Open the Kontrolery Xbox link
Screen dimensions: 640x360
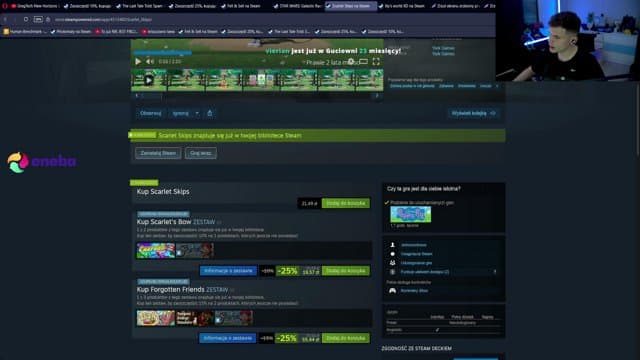[414, 291]
